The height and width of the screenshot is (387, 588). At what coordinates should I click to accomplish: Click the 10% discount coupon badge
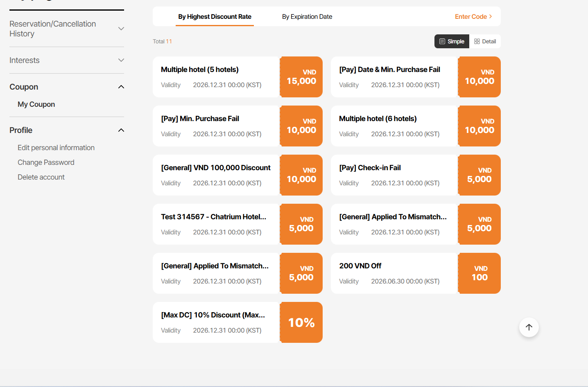tap(301, 322)
